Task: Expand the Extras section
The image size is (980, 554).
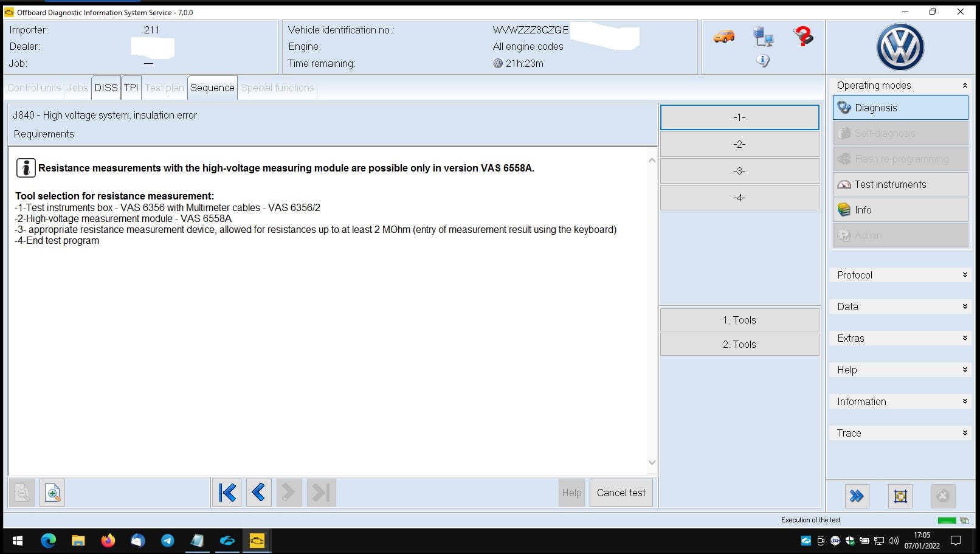Action: tap(900, 338)
